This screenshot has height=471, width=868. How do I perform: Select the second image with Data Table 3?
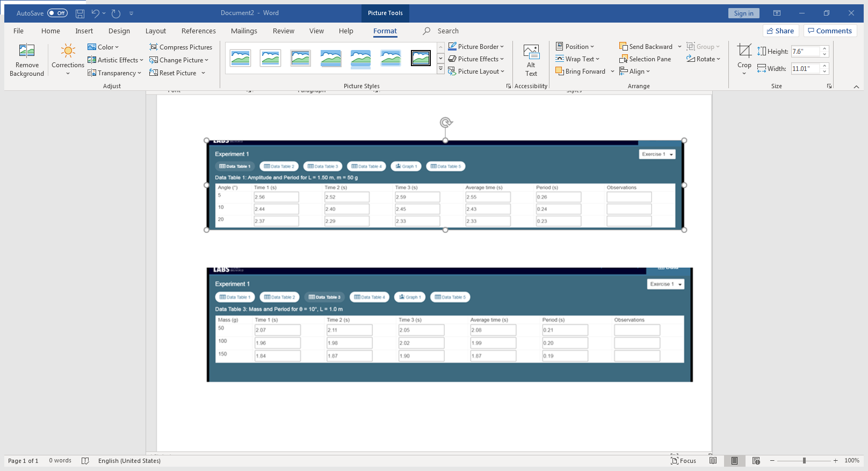pyautogui.click(x=450, y=325)
